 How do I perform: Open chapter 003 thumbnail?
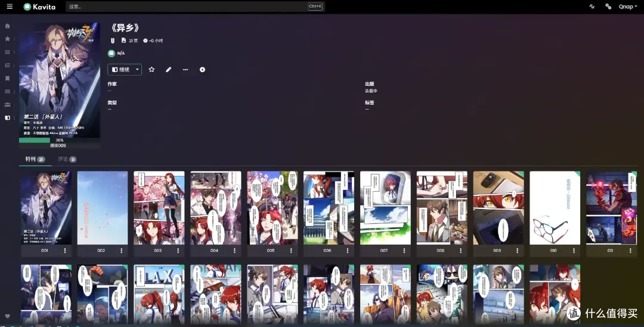pyautogui.click(x=159, y=208)
